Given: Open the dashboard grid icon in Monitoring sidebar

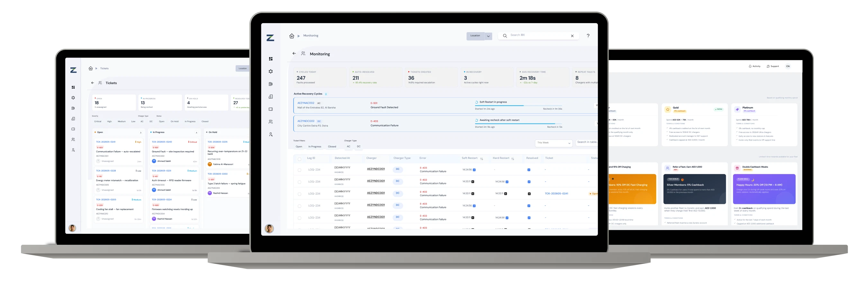Looking at the screenshot, I should coord(271,59).
